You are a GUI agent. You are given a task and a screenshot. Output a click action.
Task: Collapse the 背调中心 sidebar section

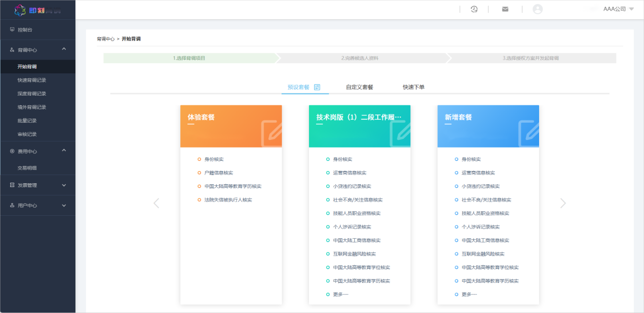point(64,49)
